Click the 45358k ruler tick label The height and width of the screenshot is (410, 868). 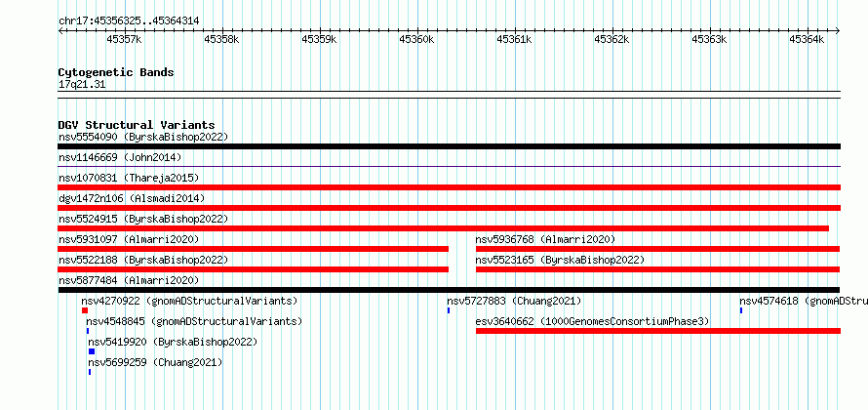pyautogui.click(x=221, y=39)
